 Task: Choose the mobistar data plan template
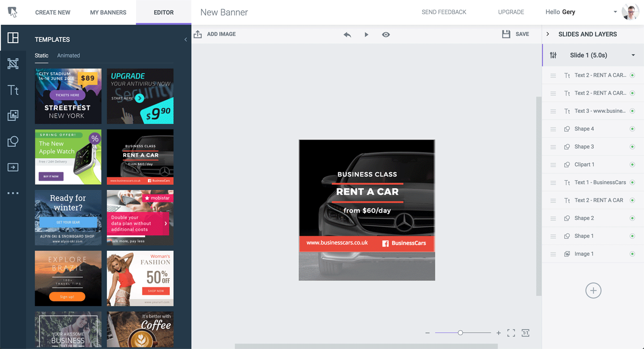pyautogui.click(x=140, y=218)
